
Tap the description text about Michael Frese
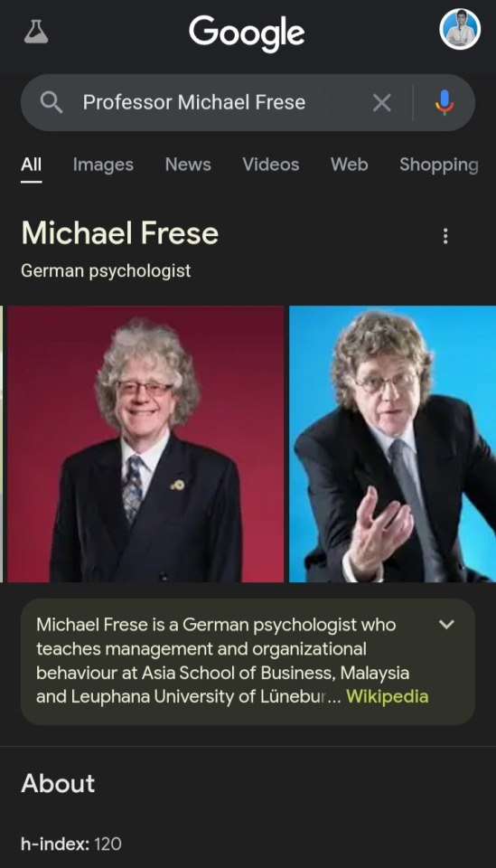pos(224,660)
